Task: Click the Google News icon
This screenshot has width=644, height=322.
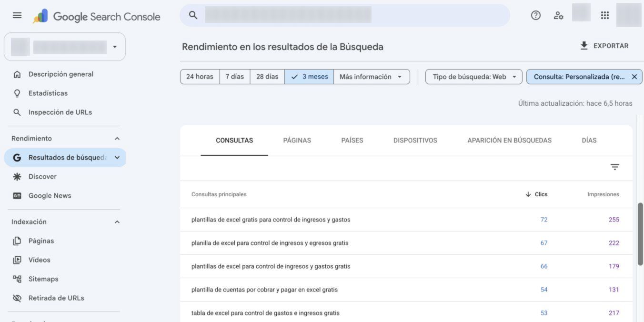Action: coord(17,196)
